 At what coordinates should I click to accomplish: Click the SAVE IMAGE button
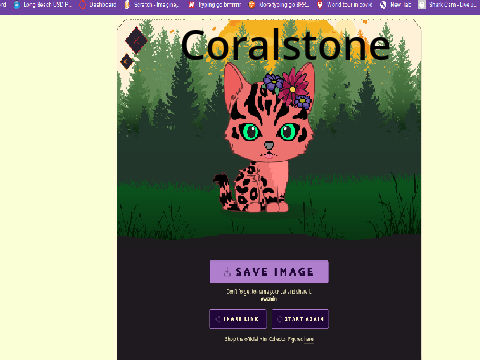[x=269, y=272]
